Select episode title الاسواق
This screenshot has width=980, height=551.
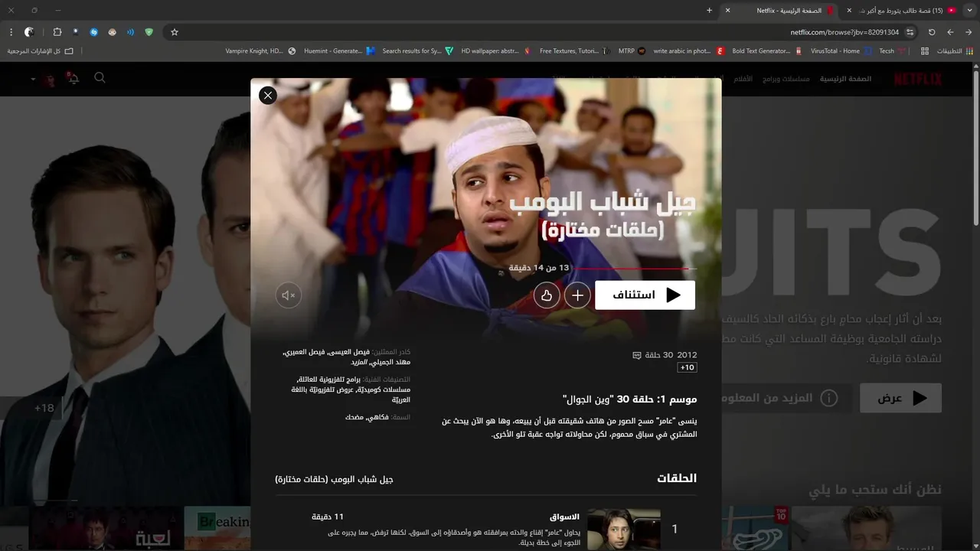tap(564, 517)
